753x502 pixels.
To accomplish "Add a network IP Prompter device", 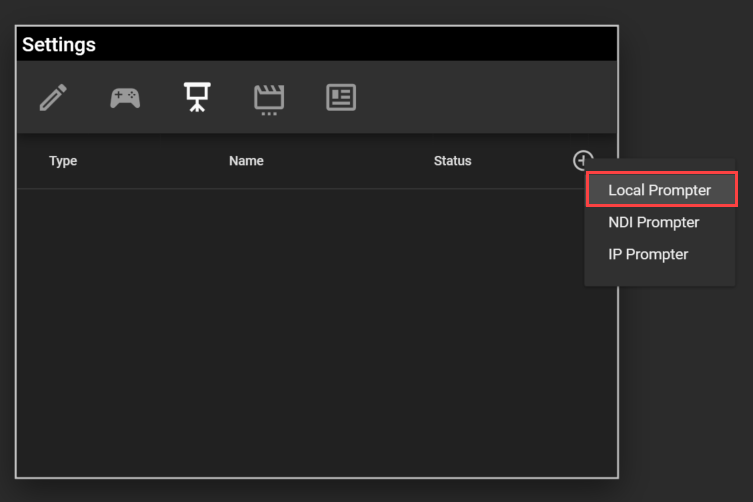I will [648, 254].
